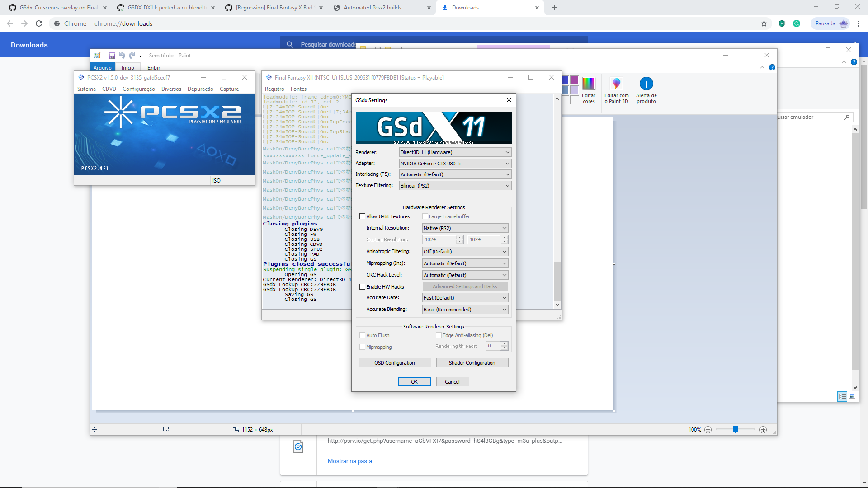Click the Save icon in Paint toolbar

click(112, 55)
